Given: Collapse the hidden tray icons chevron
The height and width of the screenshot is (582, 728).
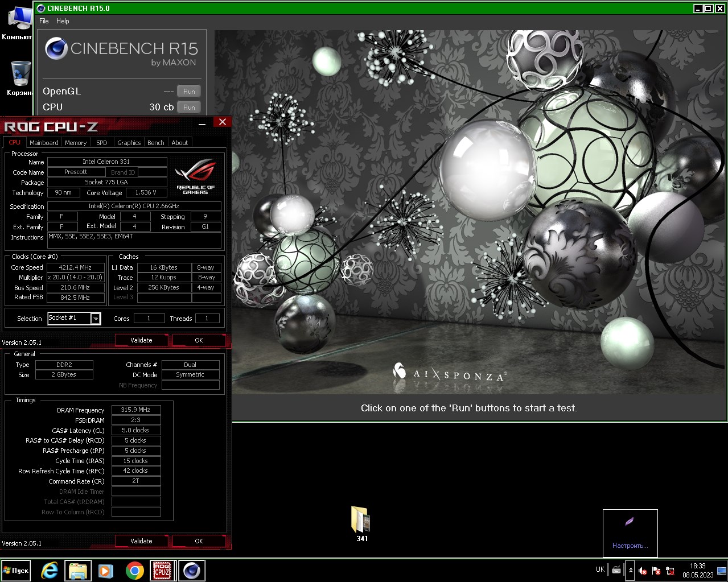Looking at the screenshot, I should 630,571.
